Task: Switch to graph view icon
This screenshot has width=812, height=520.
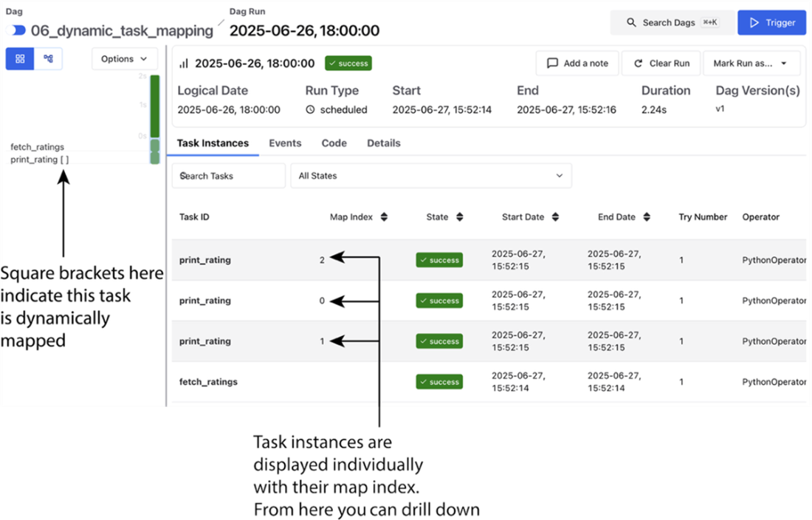Action: 48,58
